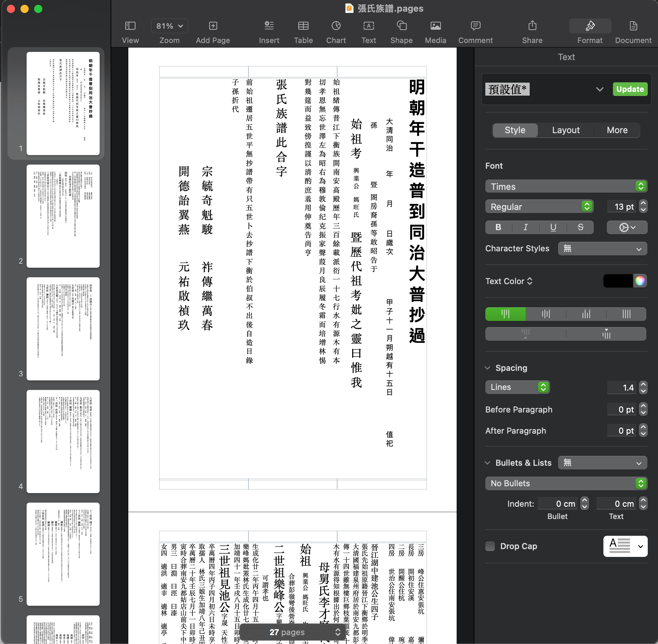Open the text color wheel picker
This screenshot has height=644, width=658.
[640, 281]
